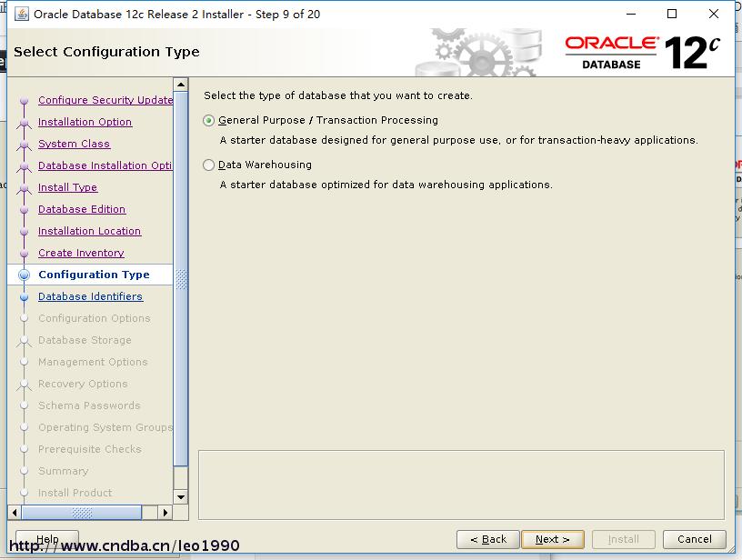Close the installer window

(714, 14)
